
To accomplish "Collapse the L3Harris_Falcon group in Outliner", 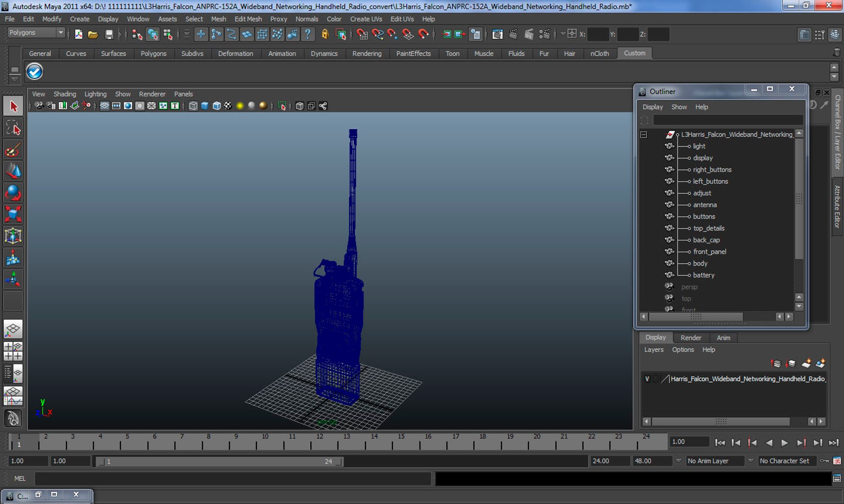I will 644,134.
